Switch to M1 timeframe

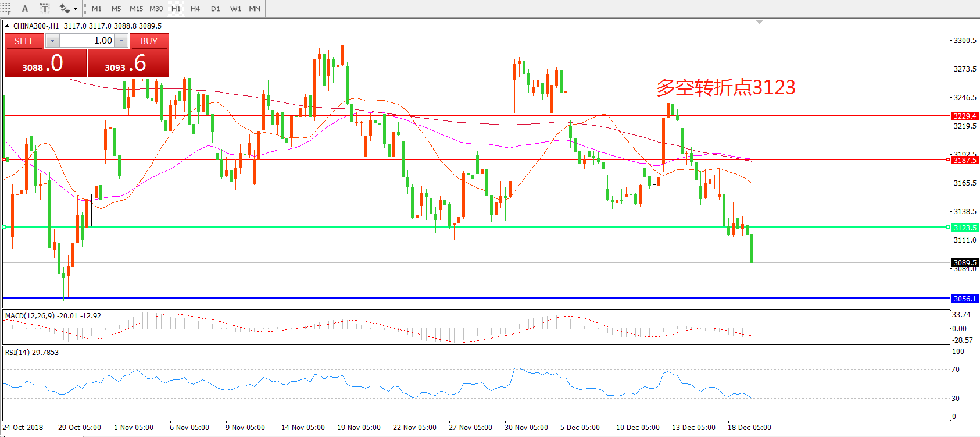pyautogui.click(x=96, y=9)
